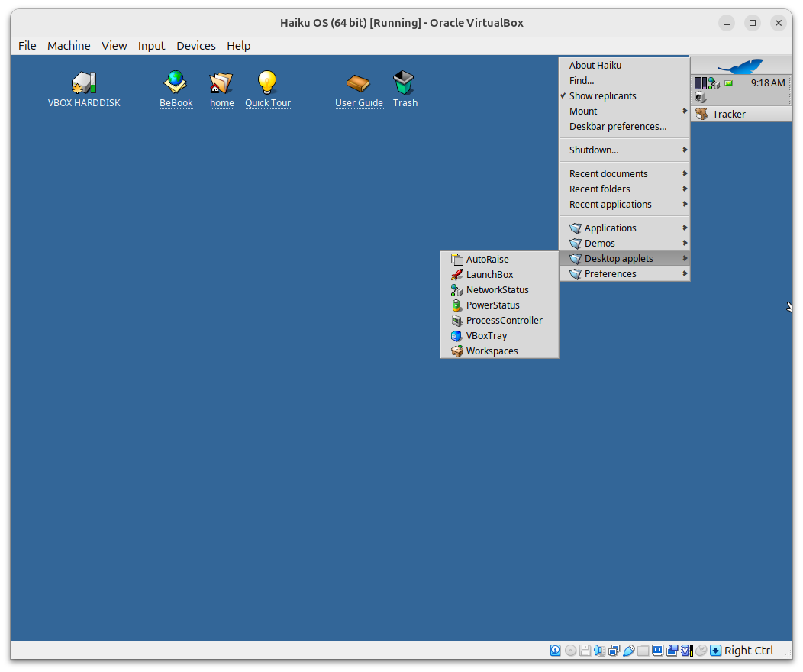The width and height of the screenshot is (803, 672).
Task: Click the CPU virtualization chip status icon
Action: click(x=687, y=651)
